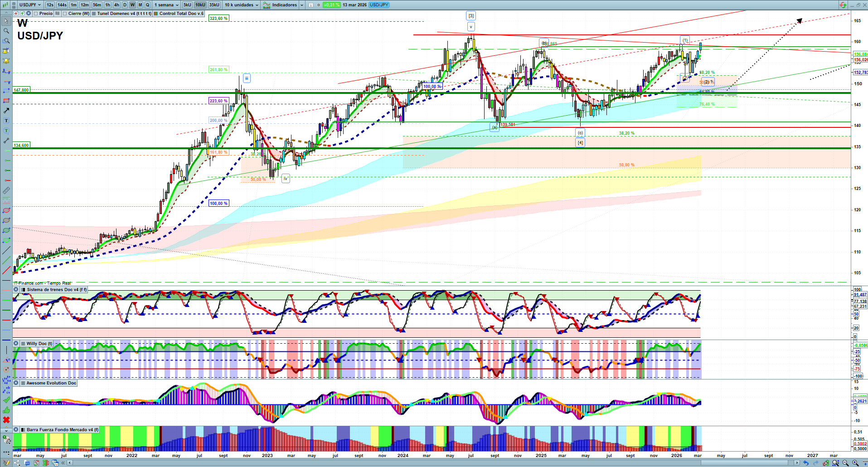Select the red ellipse drawing tool
This screenshot has width=868, height=467.
pos(6,210)
